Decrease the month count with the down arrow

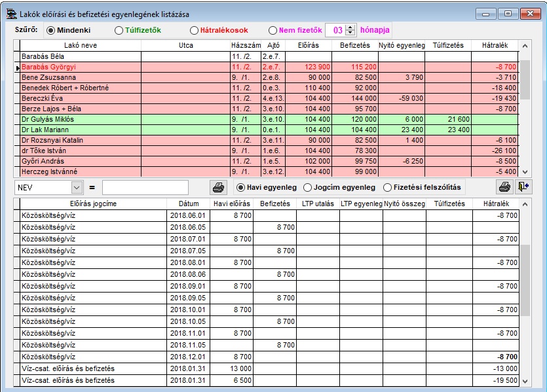pos(350,33)
